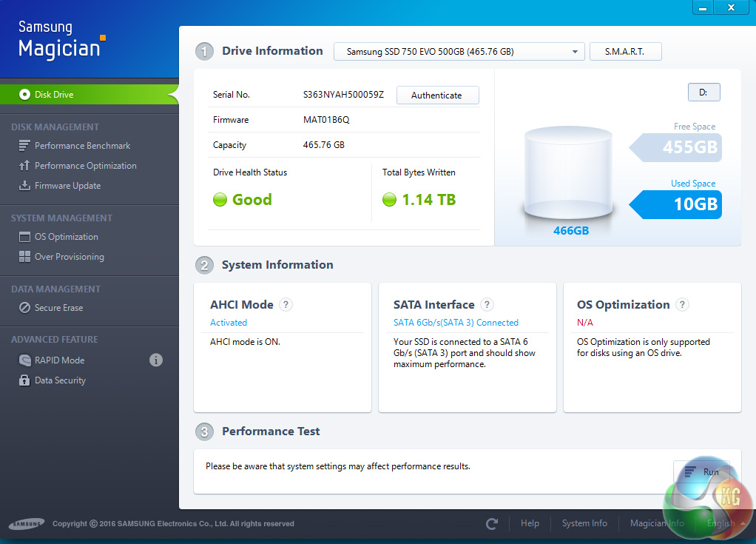
Task: Open AHCI Mode help question mark
Action: coord(286,305)
